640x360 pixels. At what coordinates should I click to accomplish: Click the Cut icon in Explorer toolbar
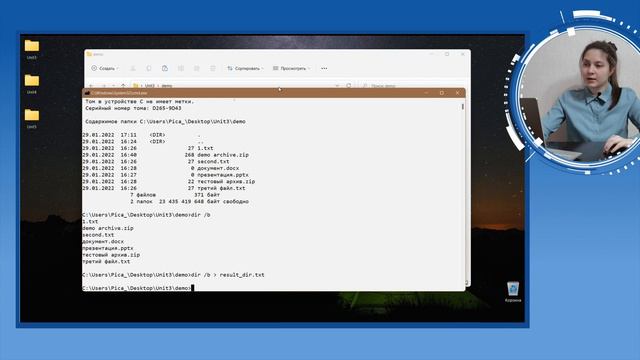tap(133, 68)
